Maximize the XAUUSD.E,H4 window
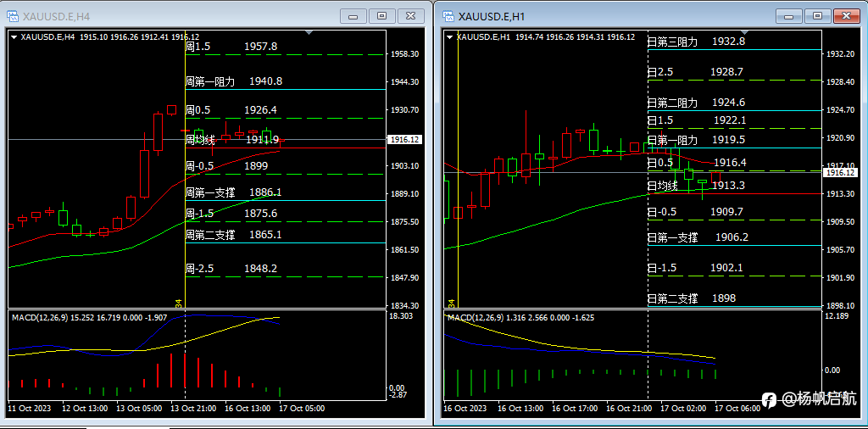The image size is (868, 429). (382, 16)
